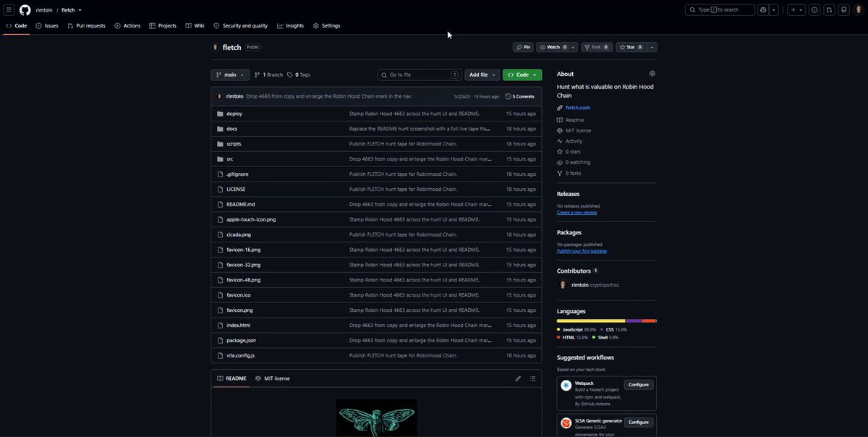
Task: Click the commit history clock icon
Action: pos(508,96)
